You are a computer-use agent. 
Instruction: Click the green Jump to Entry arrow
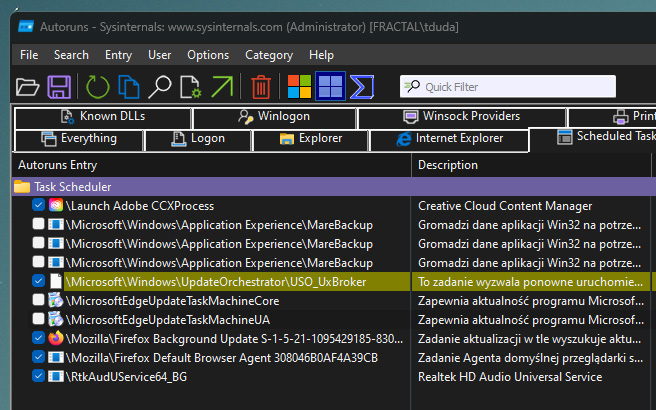222,87
